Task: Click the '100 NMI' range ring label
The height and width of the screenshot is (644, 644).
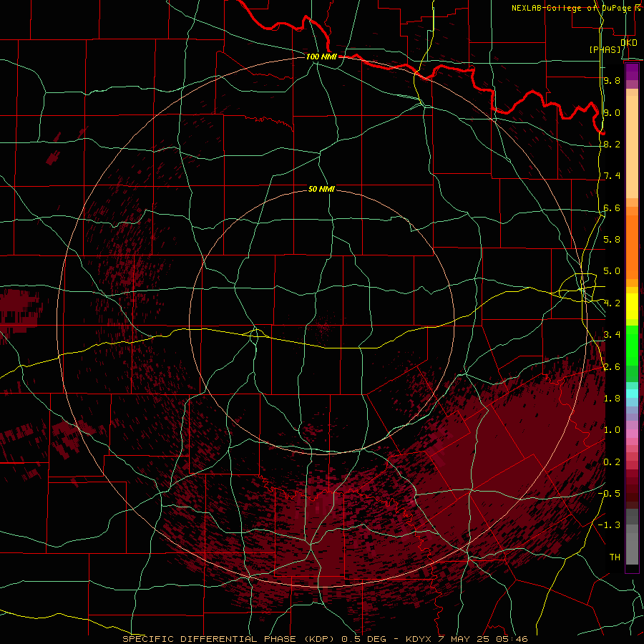Action: tap(321, 57)
